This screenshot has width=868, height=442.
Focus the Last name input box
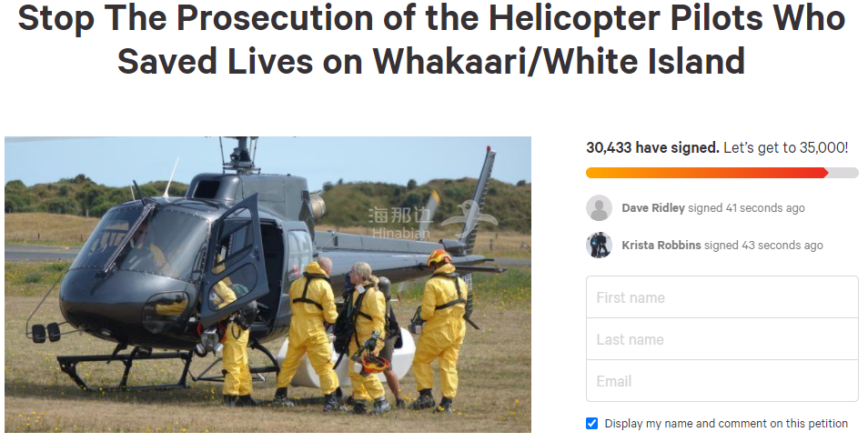coord(722,339)
